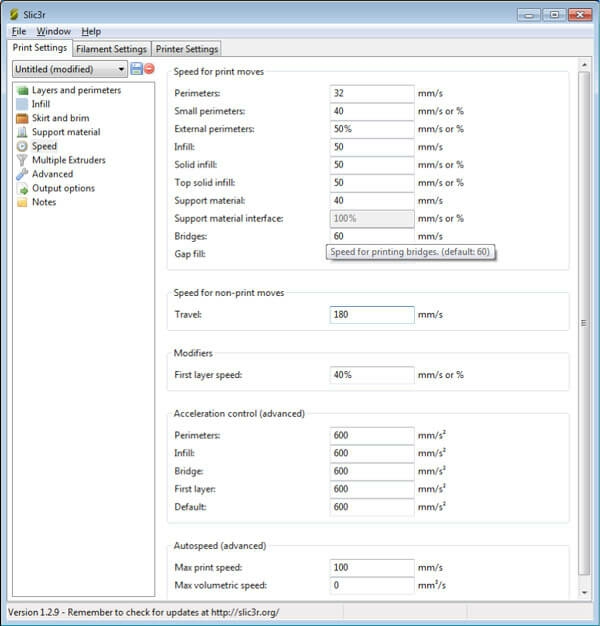Select the Advanced wrench item
The height and width of the screenshot is (626, 600).
coord(52,174)
